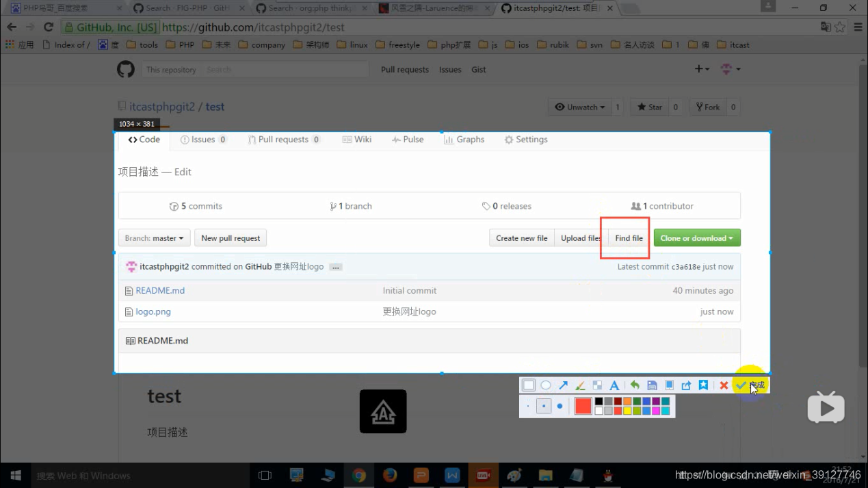Pick the white color swatch

pyautogui.click(x=599, y=411)
